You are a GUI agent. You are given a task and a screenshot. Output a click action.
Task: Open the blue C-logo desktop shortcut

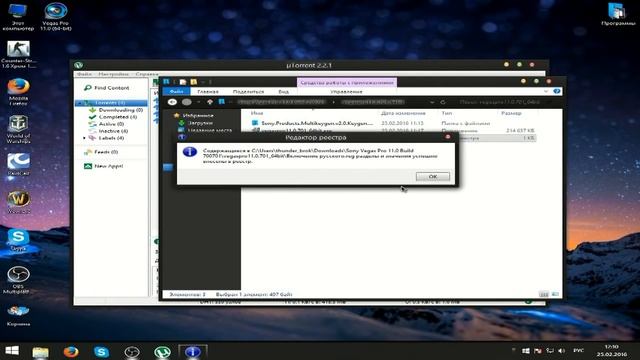[18, 165]
